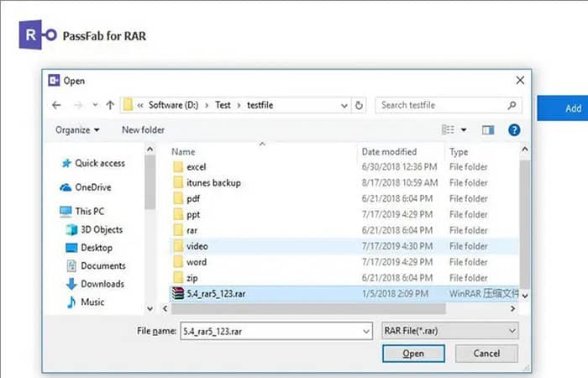Select OneDrive in navigation pane
588x378 pixels.
click(86, 187)
